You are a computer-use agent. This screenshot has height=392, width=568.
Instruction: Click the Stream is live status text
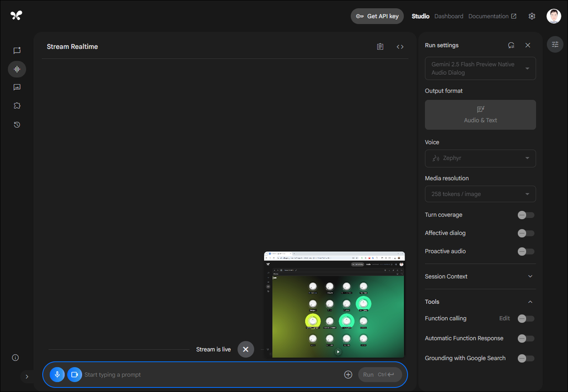click(x=214, y=349)
